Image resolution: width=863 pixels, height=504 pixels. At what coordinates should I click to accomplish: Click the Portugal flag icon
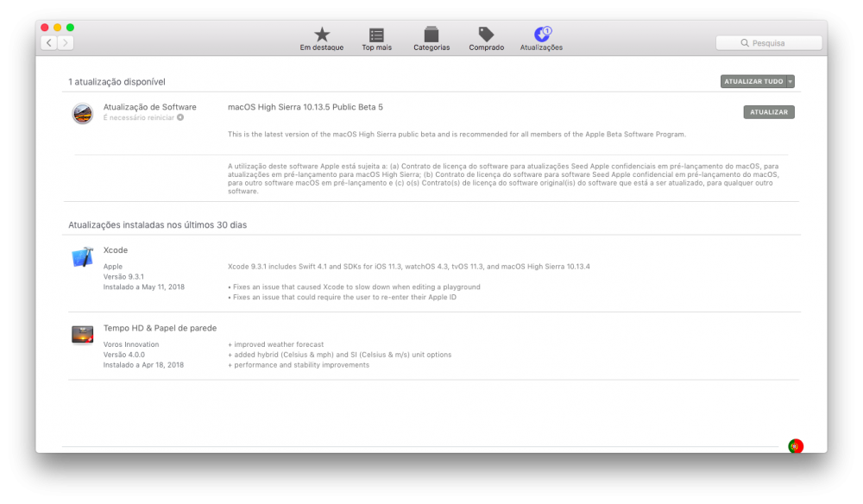coord(796,446)
